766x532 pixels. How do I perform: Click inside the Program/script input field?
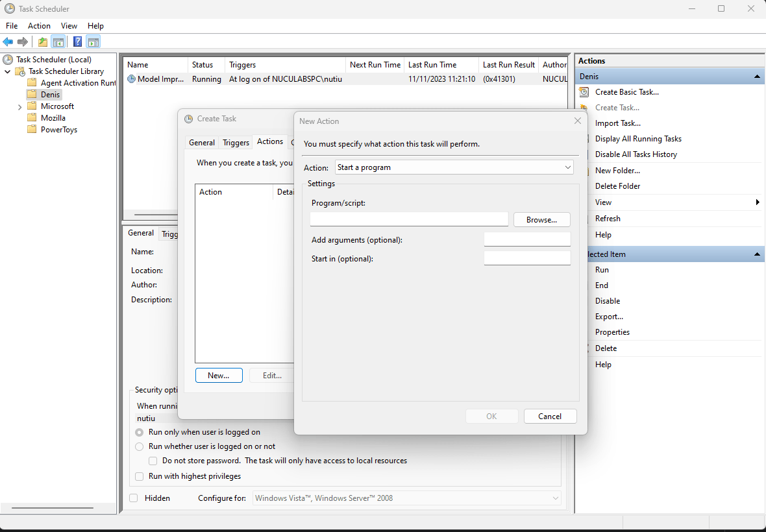point(408,219)
